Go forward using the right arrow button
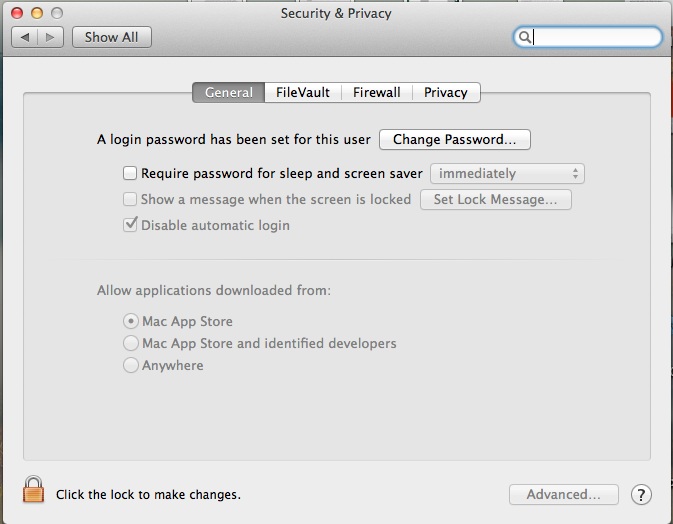 click(x=51, y=37)
